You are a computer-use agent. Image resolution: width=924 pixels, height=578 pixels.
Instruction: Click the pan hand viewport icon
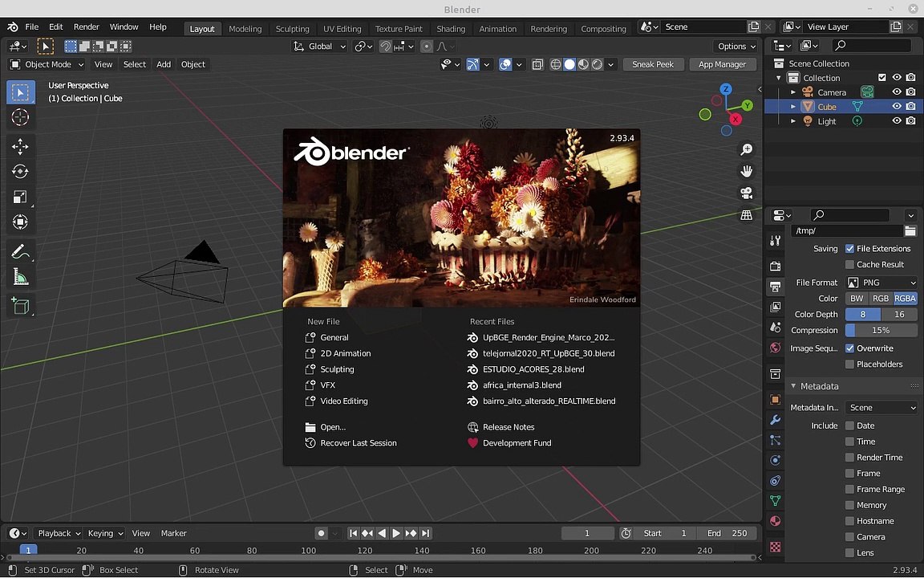click(747, 172)
